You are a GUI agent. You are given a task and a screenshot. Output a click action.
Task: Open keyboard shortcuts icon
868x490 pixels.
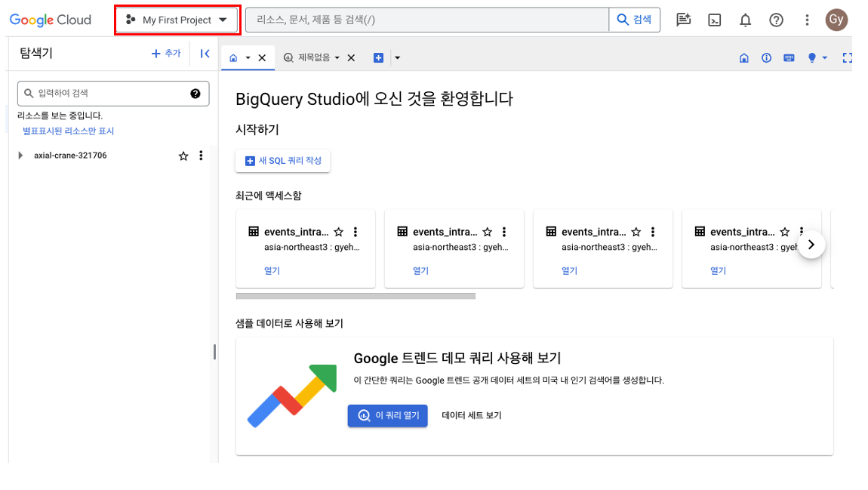point(790,57)
